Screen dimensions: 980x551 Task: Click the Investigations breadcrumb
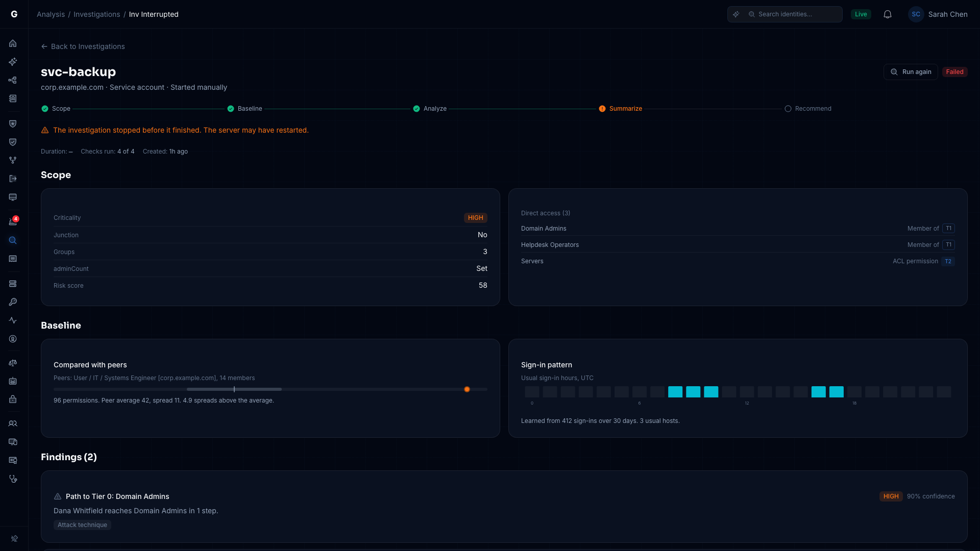click(96, 14)
